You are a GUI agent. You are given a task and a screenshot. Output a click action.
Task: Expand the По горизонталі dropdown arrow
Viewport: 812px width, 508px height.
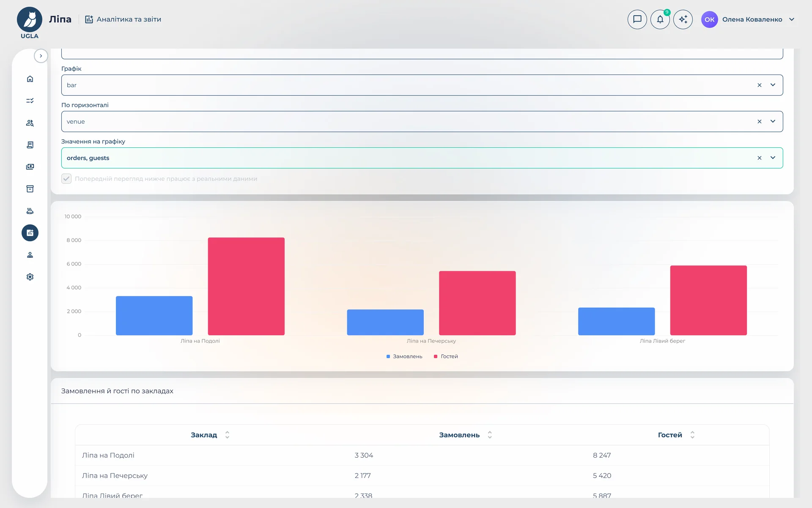coord(773,121)
